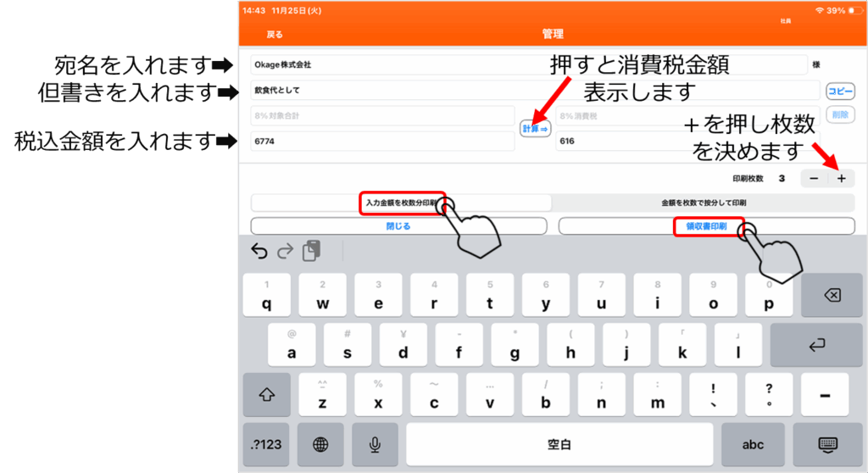Image resolution: width=868 pixels, height=473 pixels.
Task: Tap 戻る in the orange header
Action: [275, 35]
